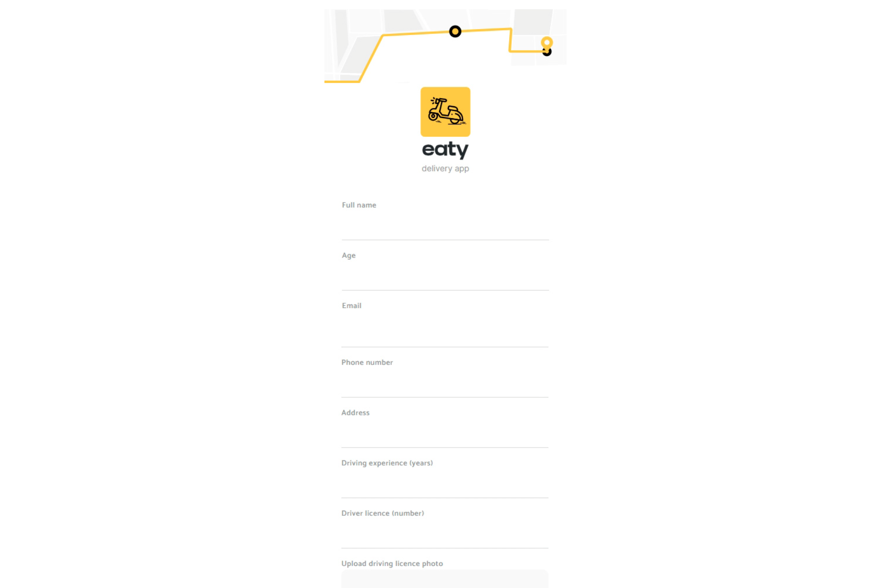
Task: Click the yellow scooter logo icon
Action: pos(445,112)
